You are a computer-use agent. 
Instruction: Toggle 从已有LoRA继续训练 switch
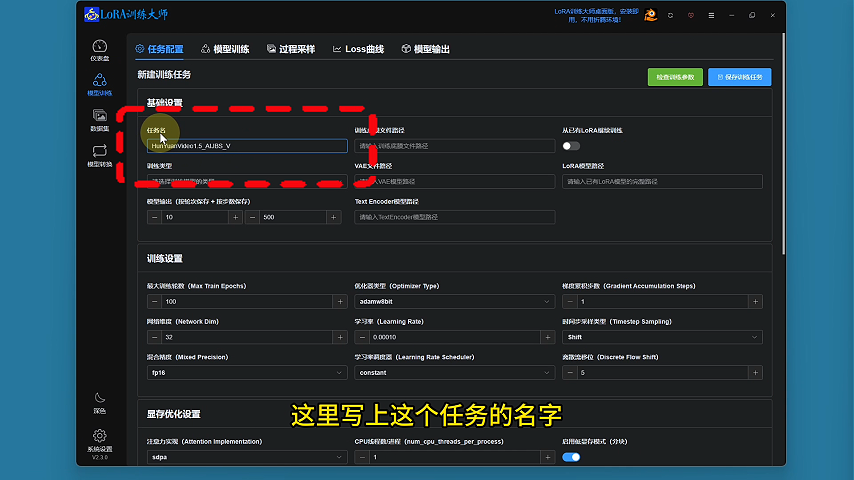point(571,146)
